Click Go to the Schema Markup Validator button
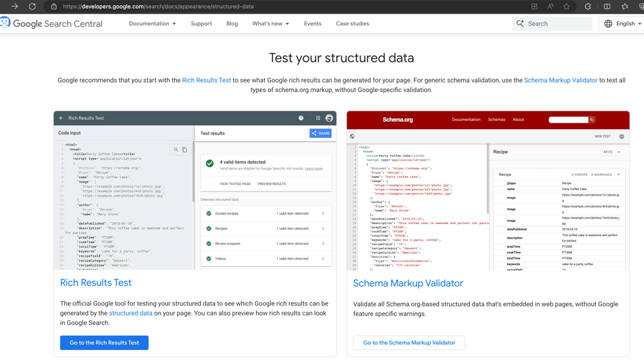 409,342
